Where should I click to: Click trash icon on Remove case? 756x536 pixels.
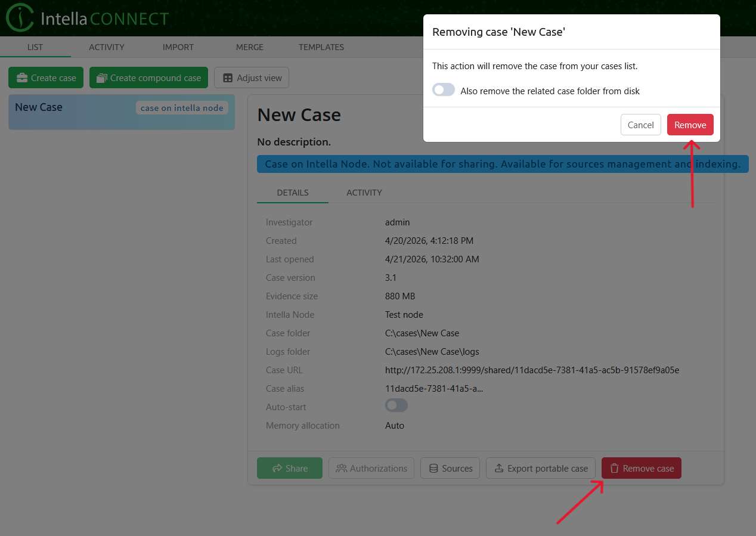(x=615, y=469)
